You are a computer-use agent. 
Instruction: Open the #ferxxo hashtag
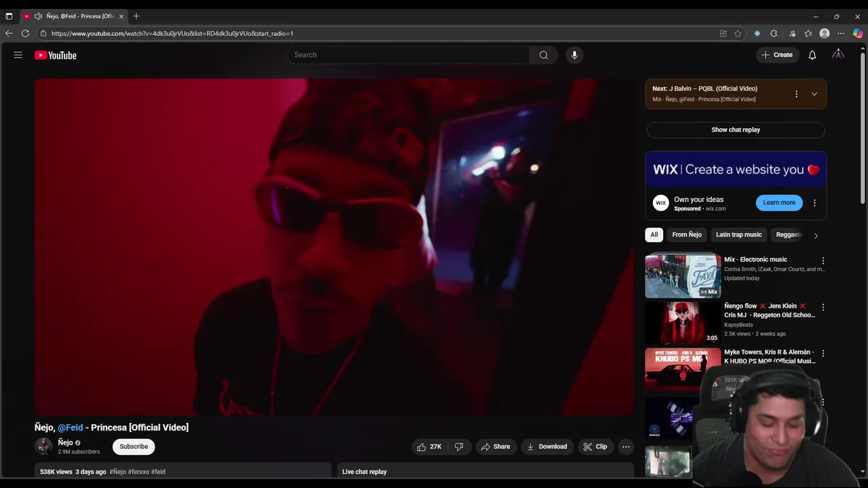tap(138, 472)
